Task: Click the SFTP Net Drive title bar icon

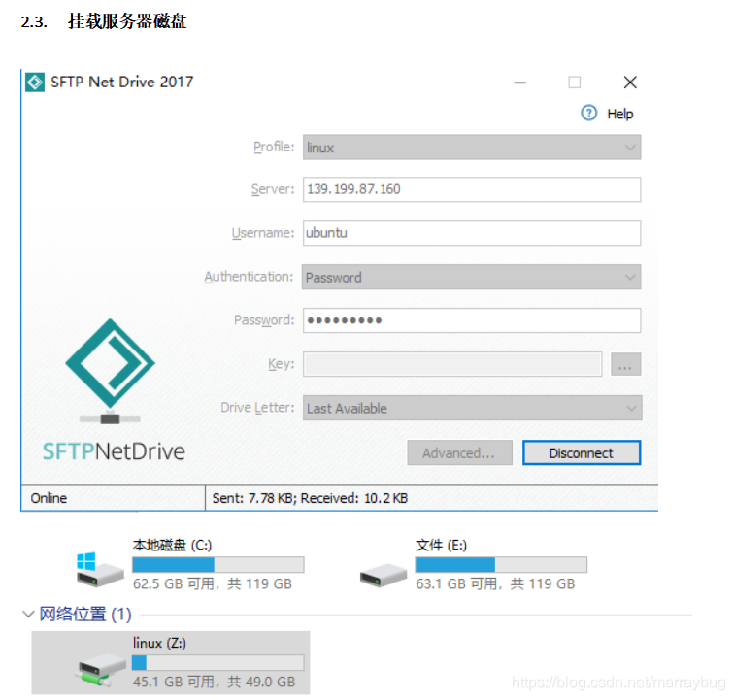Action: [35, 83]
